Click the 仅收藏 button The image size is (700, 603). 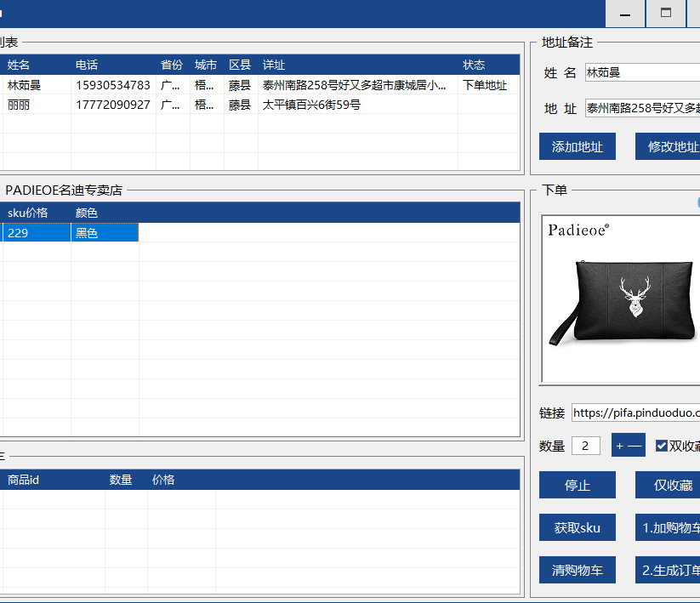tap(669, 486)
